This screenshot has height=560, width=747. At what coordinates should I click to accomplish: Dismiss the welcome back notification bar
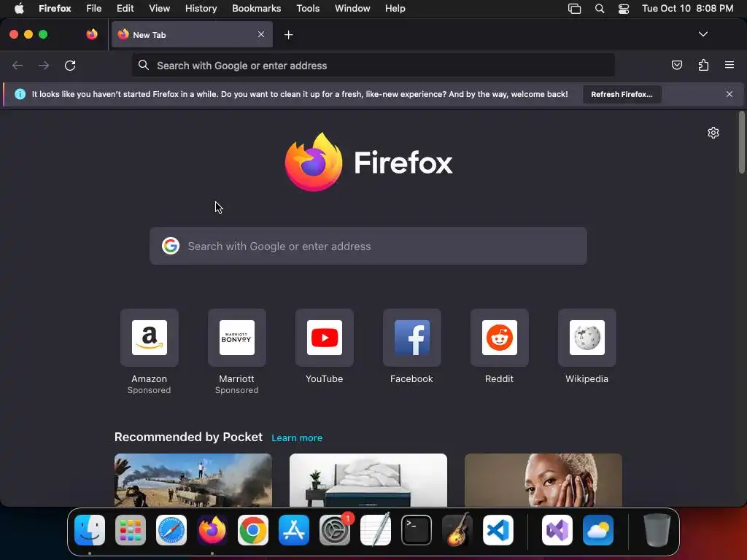click(729, 94)
